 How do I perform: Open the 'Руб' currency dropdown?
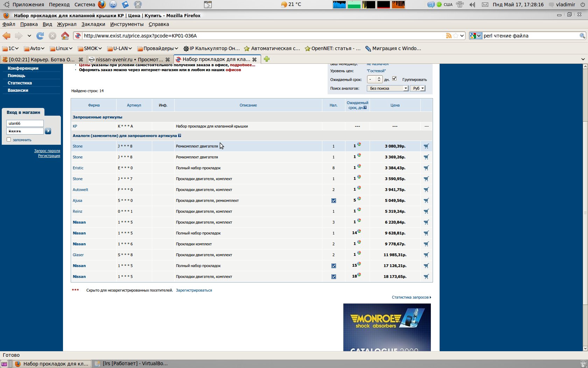pos(418,88)
